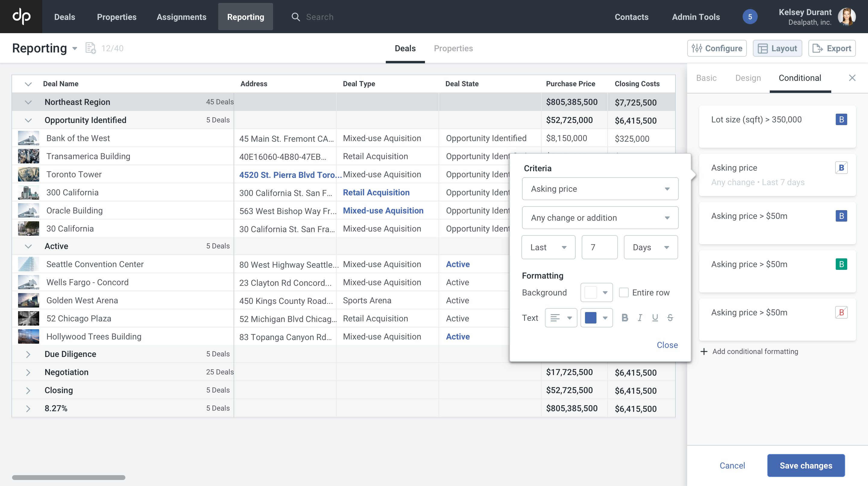Toggle strikethrough text formatting
Viewport: 868px width, 486px height.
click(670, 317)
